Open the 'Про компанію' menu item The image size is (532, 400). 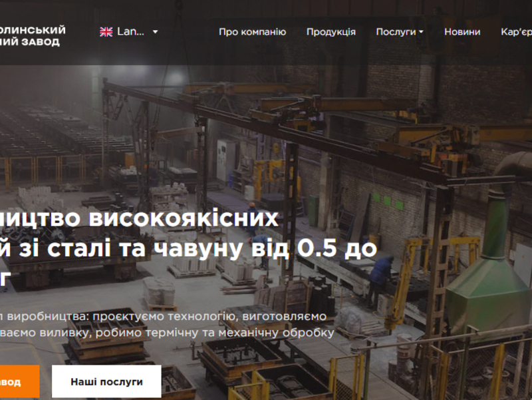coord(252,32)
